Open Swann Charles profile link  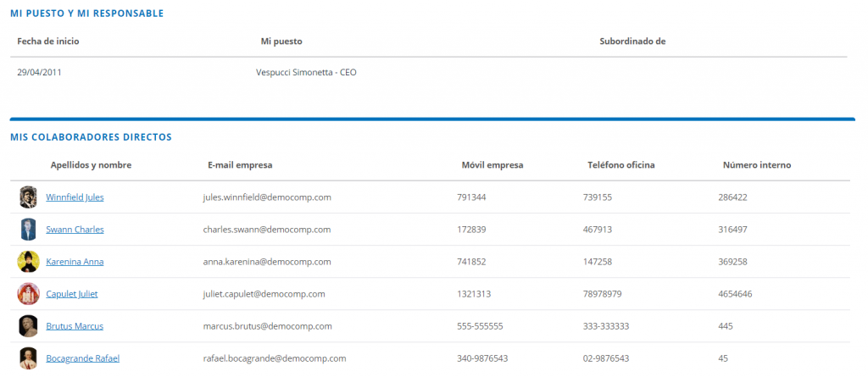pyautogui.click(x=75, y=230)
